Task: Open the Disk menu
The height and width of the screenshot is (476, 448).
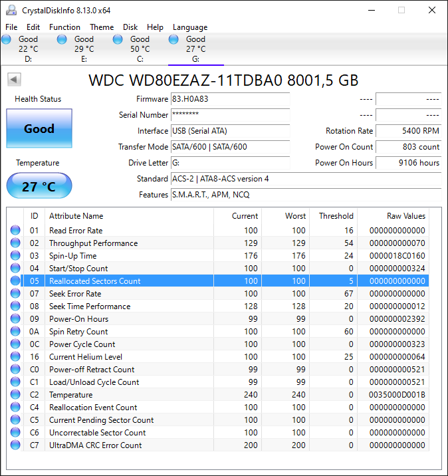Action: (x=130, y=27)
